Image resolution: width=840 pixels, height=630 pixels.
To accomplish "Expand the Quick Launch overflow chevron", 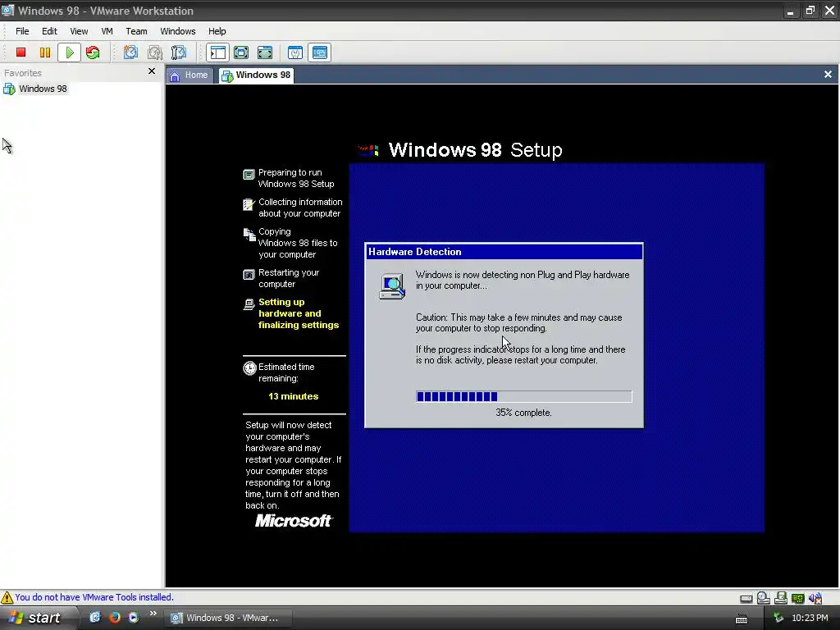I will click(153, 614).
